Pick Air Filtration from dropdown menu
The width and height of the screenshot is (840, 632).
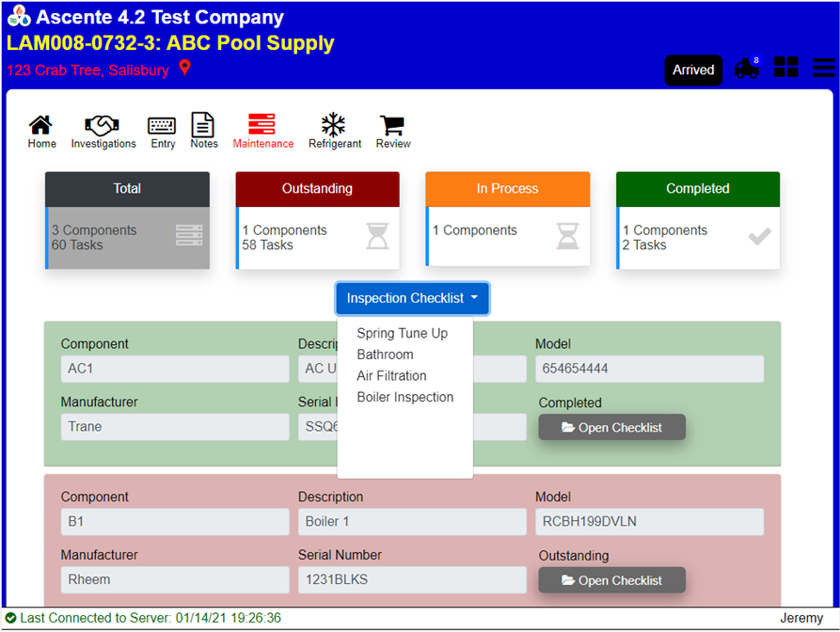tap(391, 376)
